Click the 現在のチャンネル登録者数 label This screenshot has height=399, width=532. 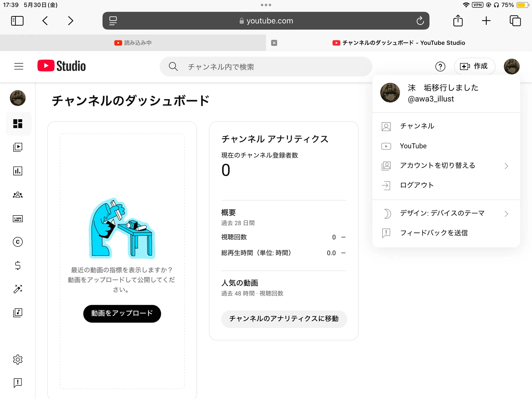(x=260, y=155)
